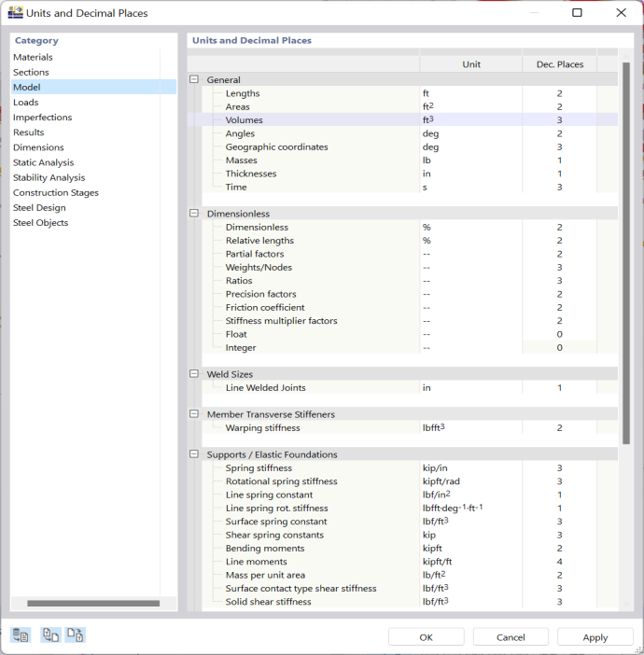Click the vertical scrollbar of the units table

(x=626, y=253)
